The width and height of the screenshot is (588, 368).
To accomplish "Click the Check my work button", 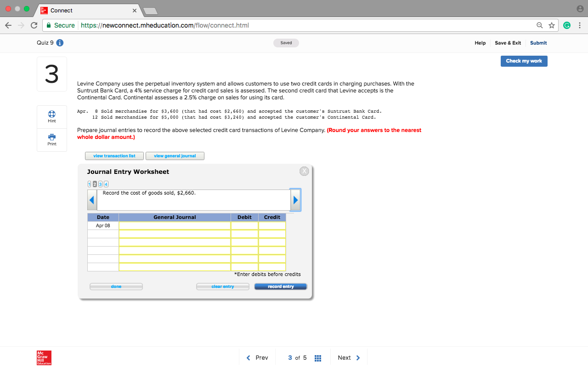I will tap(524, 61).
